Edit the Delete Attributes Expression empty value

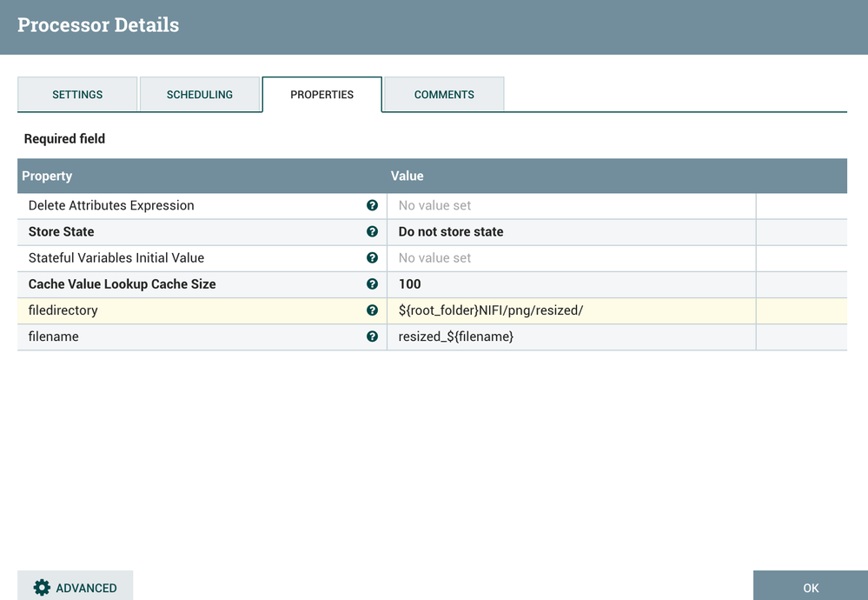click(x=434, y=206)
